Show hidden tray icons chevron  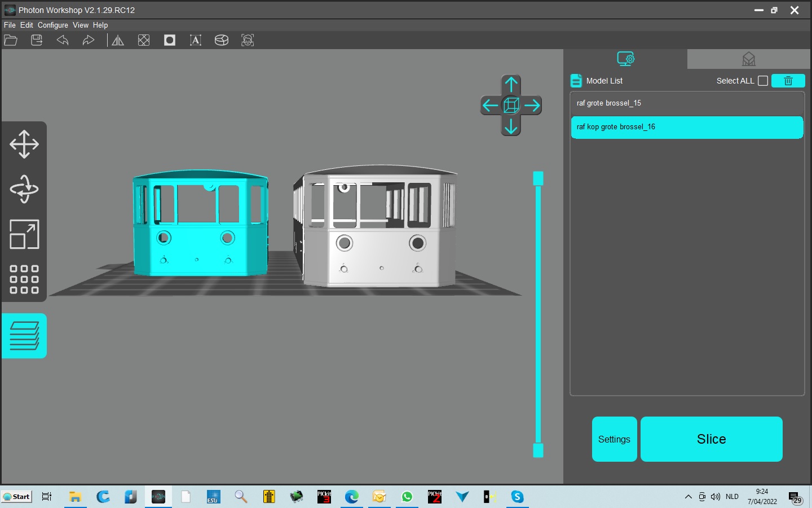(x=688, y=497)
